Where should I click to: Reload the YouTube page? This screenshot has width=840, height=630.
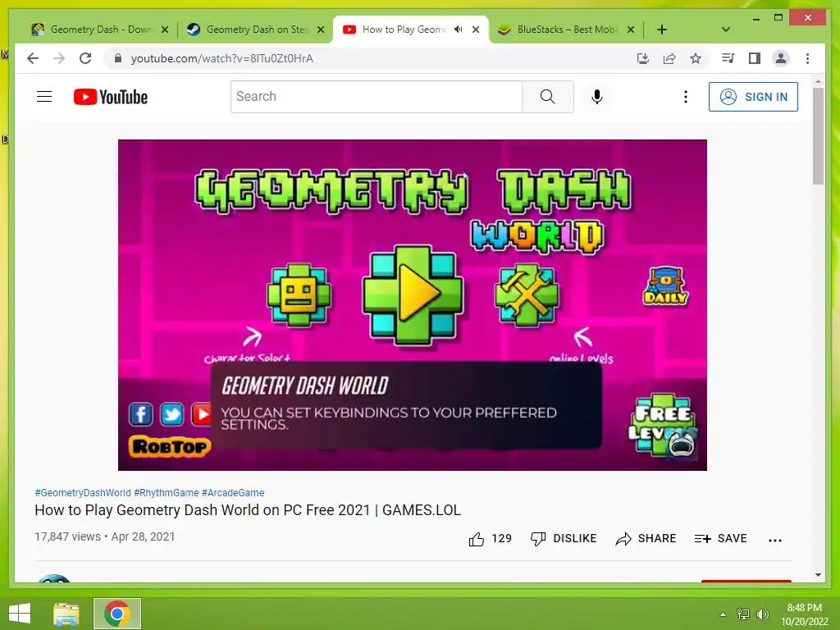(85, 58)
